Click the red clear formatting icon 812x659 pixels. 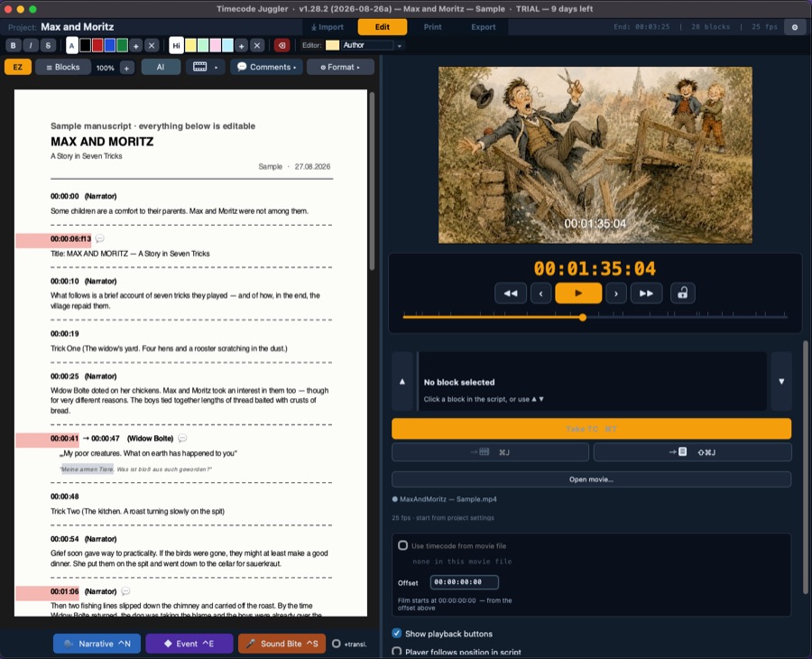pyautogui.click(x=281, y=46)
